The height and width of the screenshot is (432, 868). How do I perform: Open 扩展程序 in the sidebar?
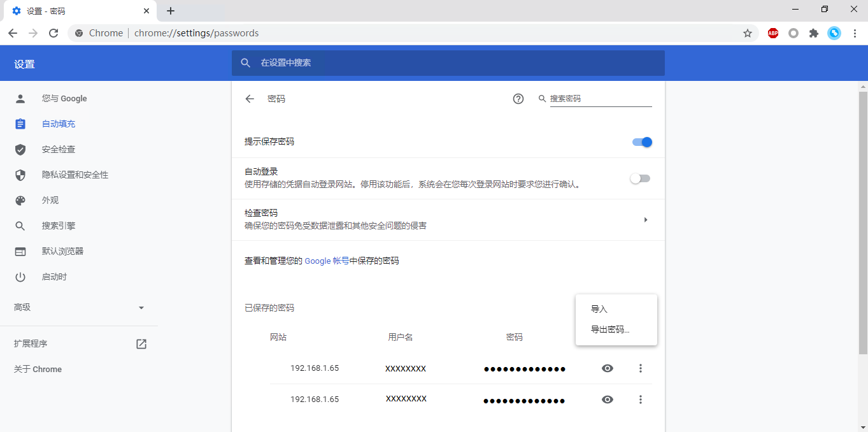coord(79,343)
